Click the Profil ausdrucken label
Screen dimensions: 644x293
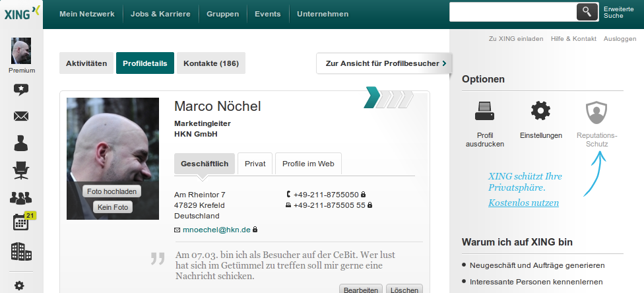coord(484,140)
